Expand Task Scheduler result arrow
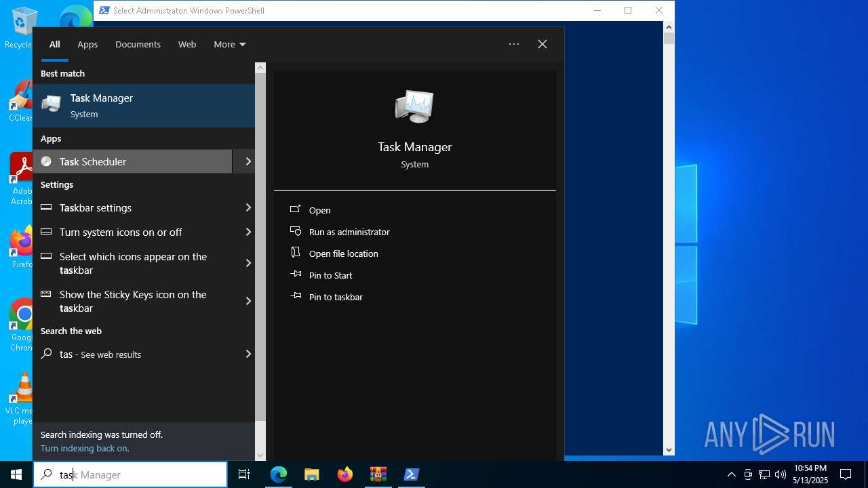The height and width of the screenshot is (488, 868). click(248, 161)
